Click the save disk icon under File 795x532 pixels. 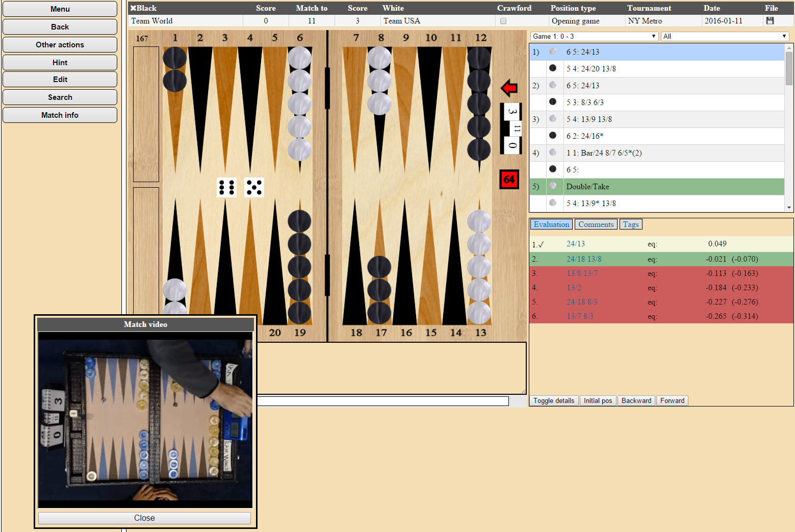(770, 21)
